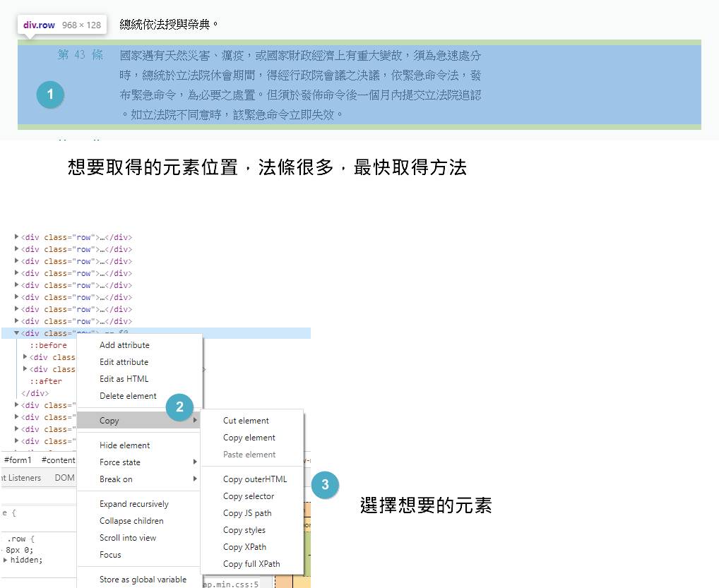Click the numbered badge 3 beside Copy outerHTML
The width and height of the screenshot is (719, 588).
click(325, 485)
